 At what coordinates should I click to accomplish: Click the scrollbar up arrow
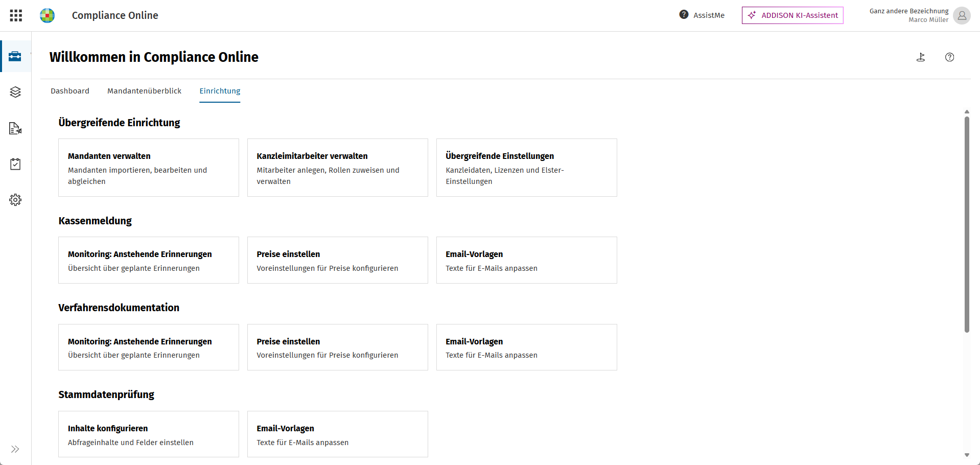click(967, 111)
